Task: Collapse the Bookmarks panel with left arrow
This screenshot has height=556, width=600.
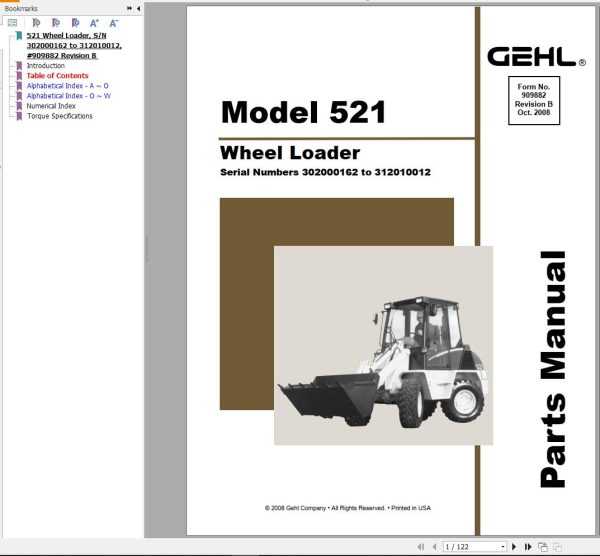Action: [x=138, y=8]
